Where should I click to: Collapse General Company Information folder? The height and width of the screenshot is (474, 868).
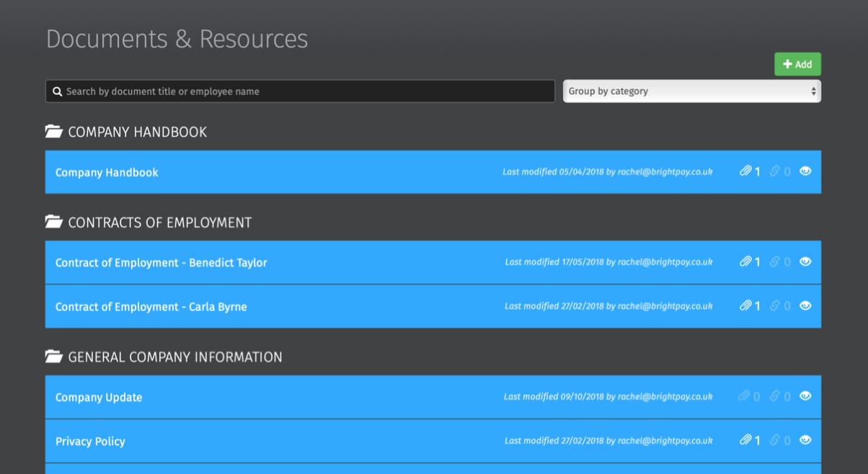(53, 357)
